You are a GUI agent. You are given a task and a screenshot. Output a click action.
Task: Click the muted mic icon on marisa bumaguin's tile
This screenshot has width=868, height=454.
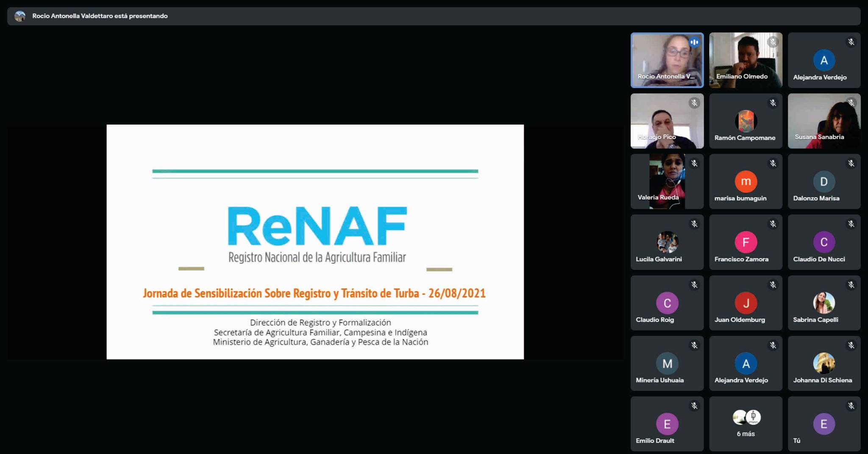point(773,163)
